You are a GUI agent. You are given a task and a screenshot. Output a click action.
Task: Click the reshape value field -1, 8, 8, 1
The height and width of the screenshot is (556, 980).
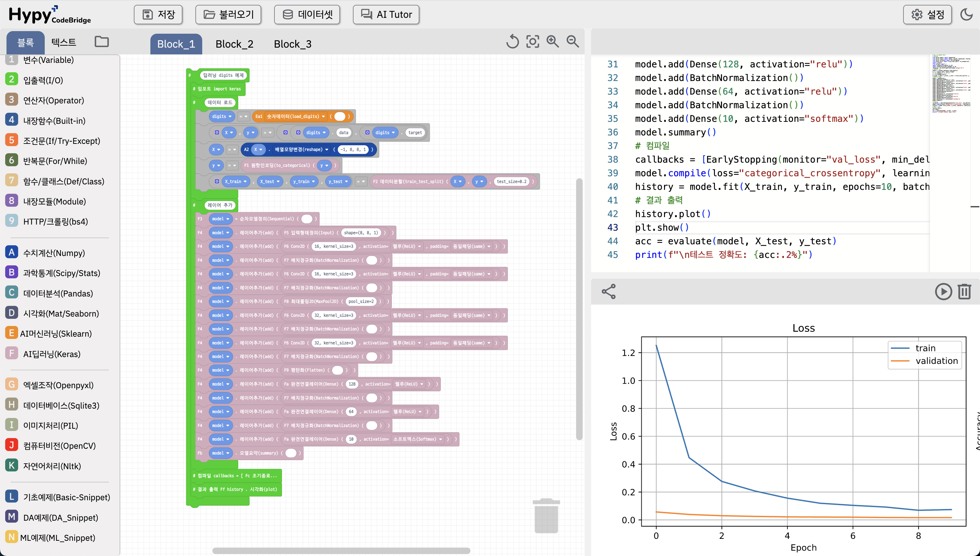click(353, 149)
